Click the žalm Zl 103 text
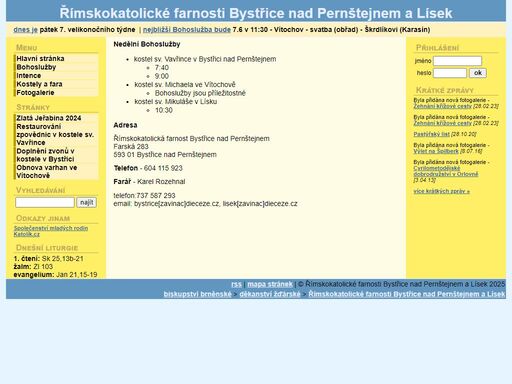This screenshot has height=384, width=512. coord(33,267)
